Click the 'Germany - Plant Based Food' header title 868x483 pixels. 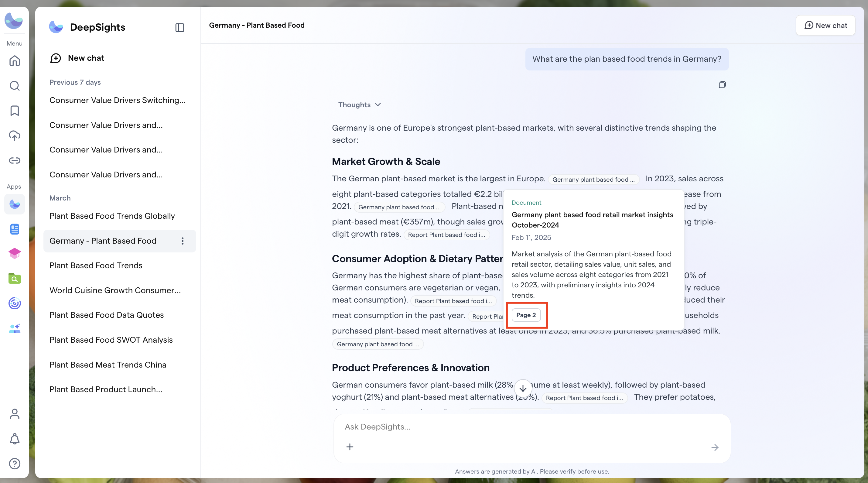click(x=257, y=25)
